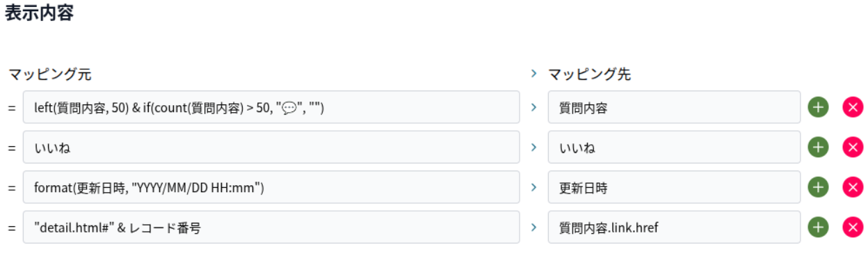
Task: Add a row after 質問内容.link.href mapping
Action: point(818,227)
